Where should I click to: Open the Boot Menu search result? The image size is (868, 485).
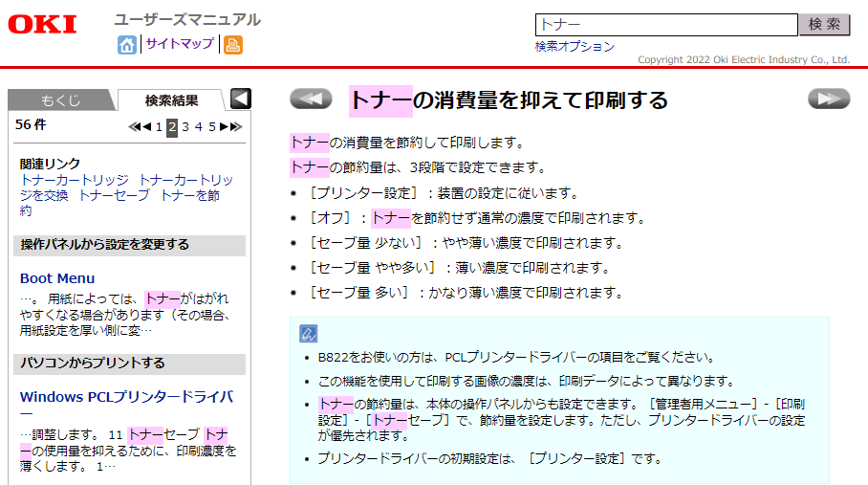pos(57,278)
